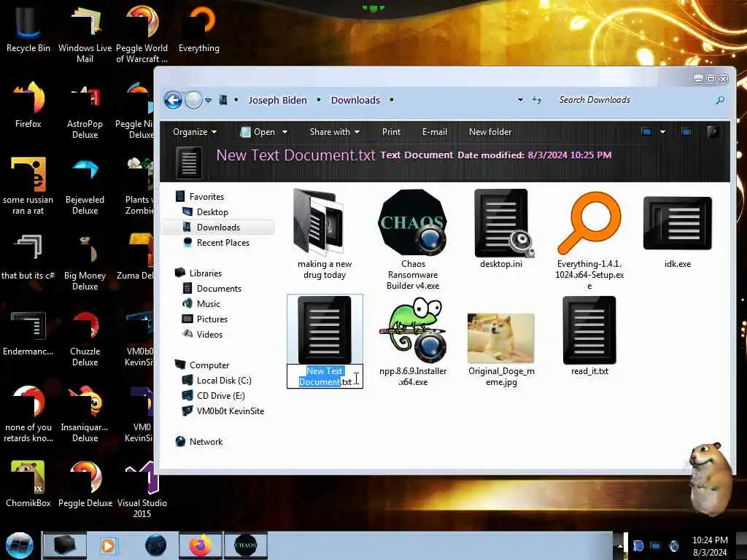Select Chaos Ransomware Builder v4.exe file
The width and height of the screenshot is (747, 560).
click(413, 239)
